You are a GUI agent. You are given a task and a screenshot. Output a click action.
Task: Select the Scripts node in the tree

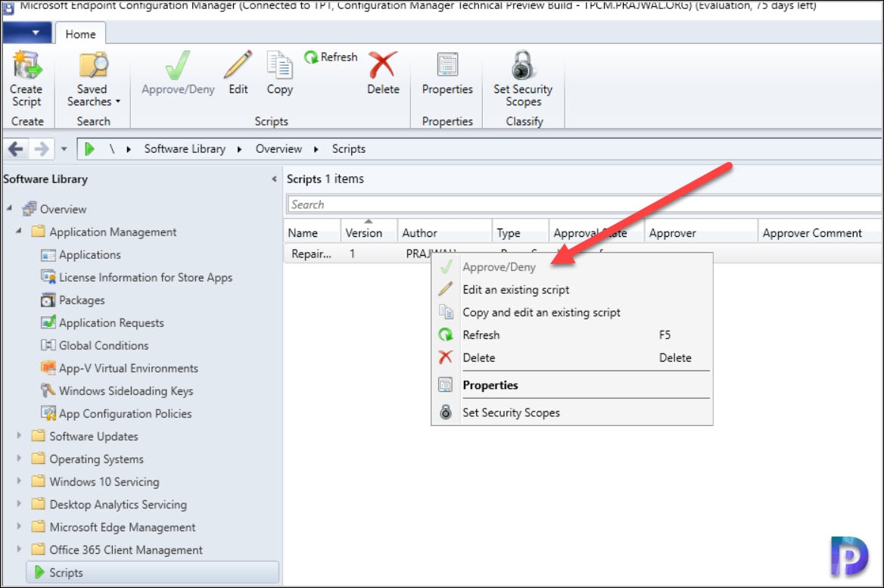pos(152,572)
